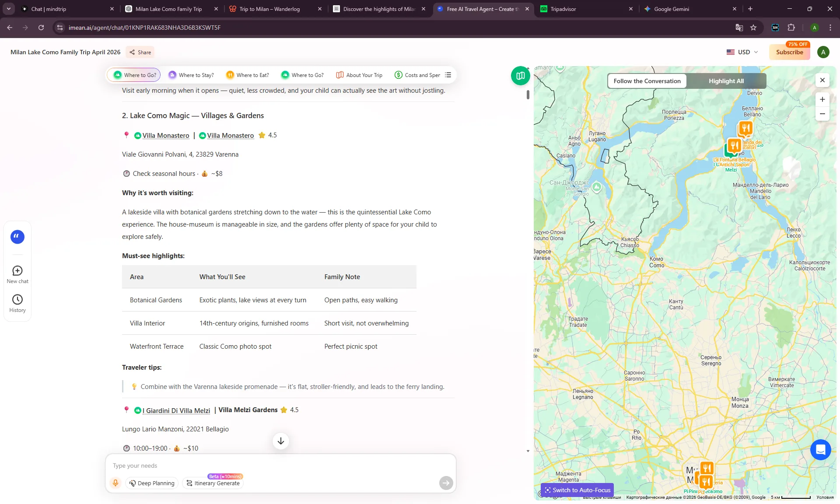The height and width of the screenshot is (504, 840).
Task: Focus the Type your needs input
Action: point(281,465)
